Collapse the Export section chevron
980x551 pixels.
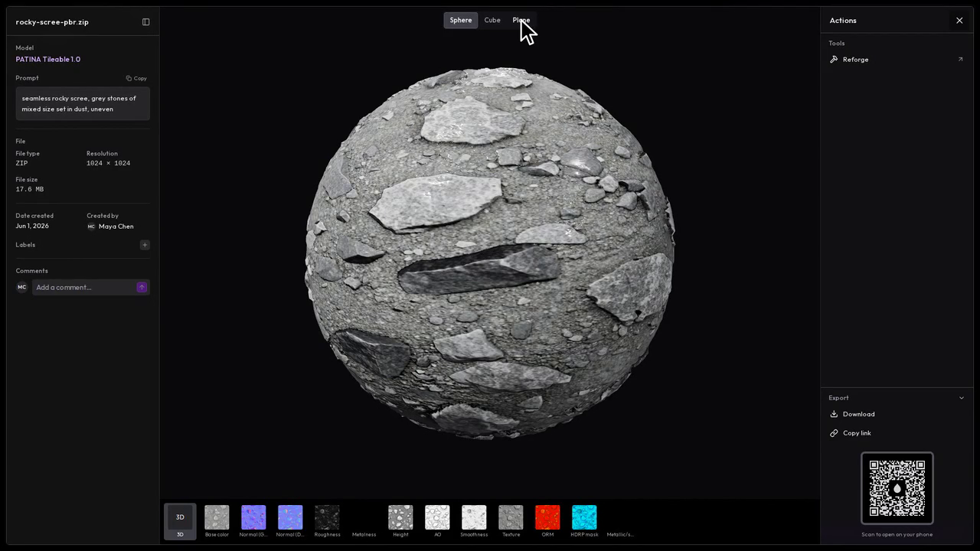[x=962, y=398]
